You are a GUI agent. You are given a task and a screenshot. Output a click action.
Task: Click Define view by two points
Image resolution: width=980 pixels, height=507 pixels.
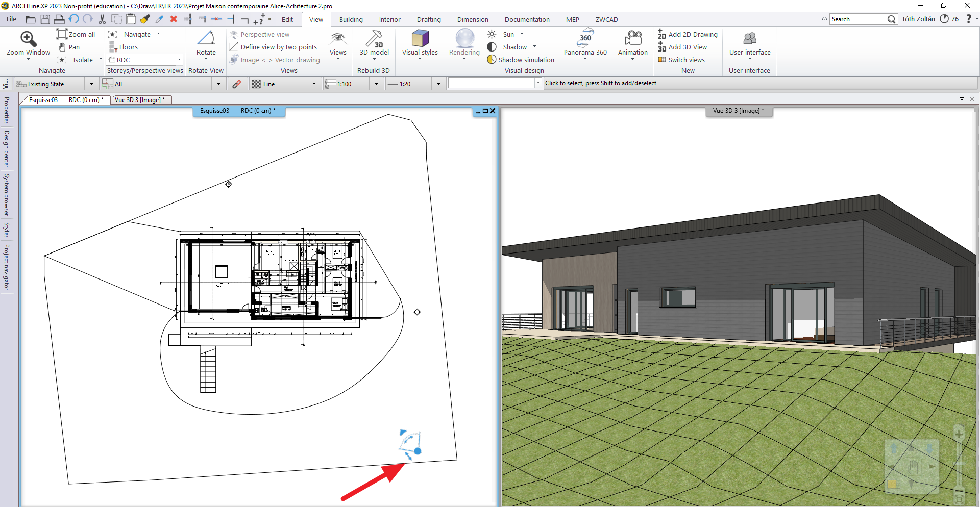pos(278,47)
